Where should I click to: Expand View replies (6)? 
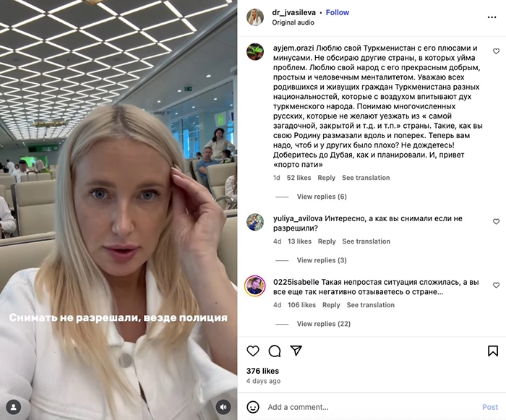(322, 197)
